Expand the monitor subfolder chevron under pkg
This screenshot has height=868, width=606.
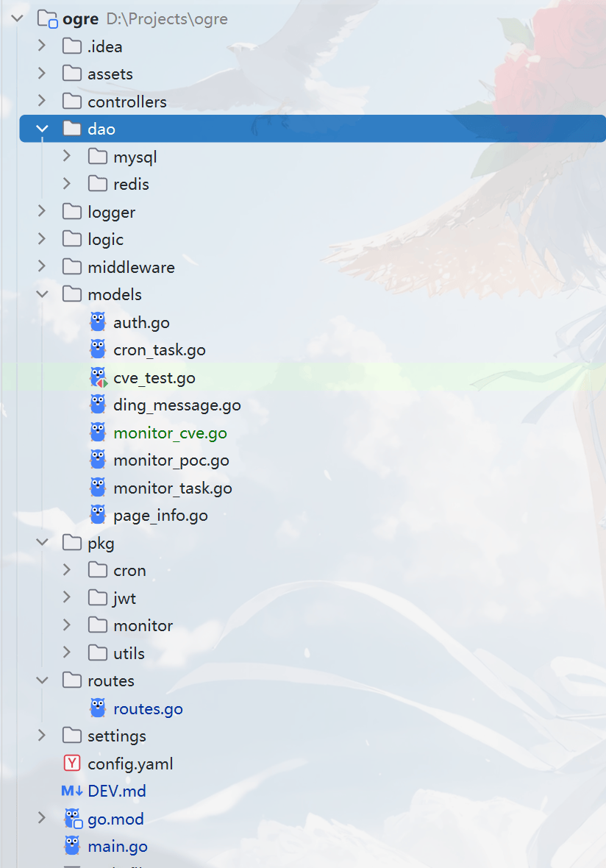click(67, 625)
